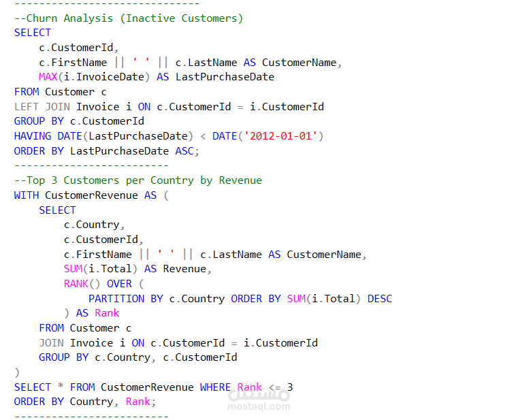Screen dimensions: 518x420
Task: Click the 'c.Country,' column line
Action: point(95,225)
